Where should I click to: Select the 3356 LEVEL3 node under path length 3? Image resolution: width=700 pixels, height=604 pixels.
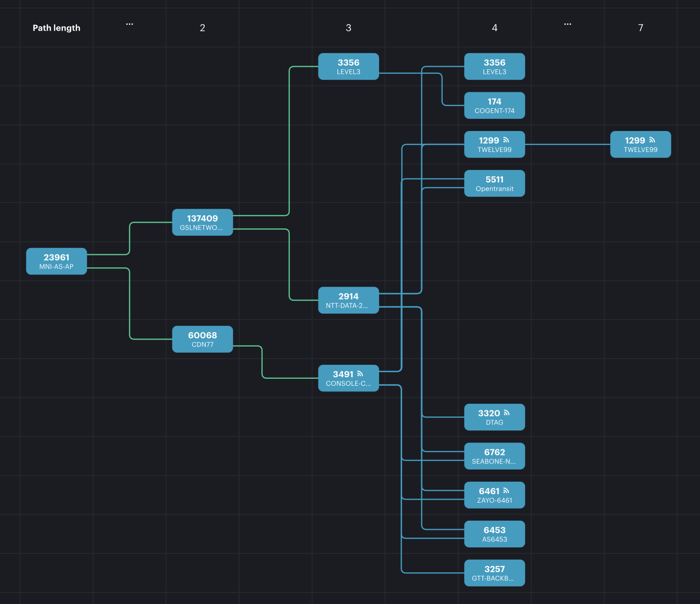(348, 66)
